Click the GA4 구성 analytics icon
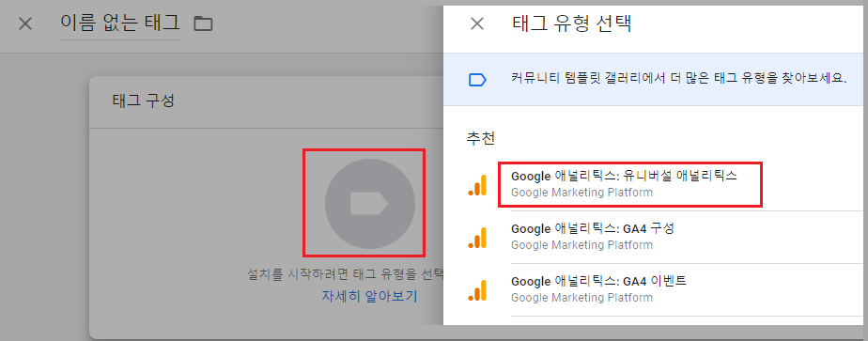Screen dimensions: 868x341 click(477, 237)
